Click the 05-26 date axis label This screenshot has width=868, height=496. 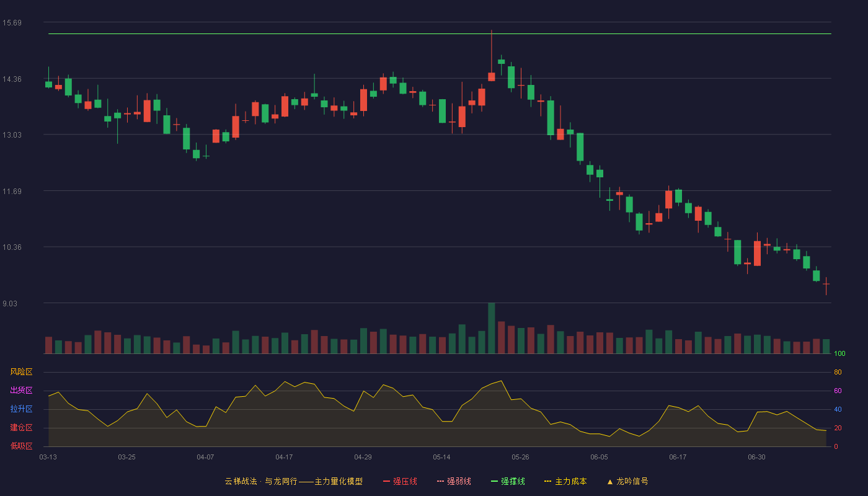521,457
